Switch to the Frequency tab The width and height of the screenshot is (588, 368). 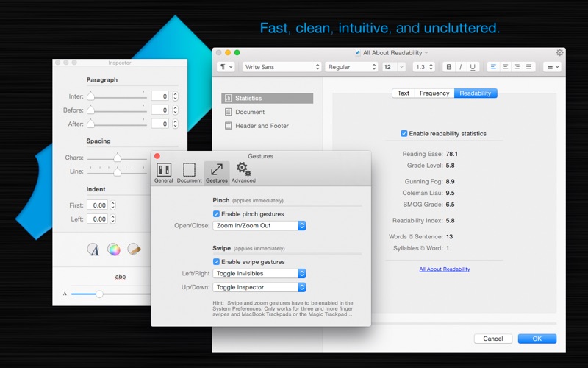[434, 93]
